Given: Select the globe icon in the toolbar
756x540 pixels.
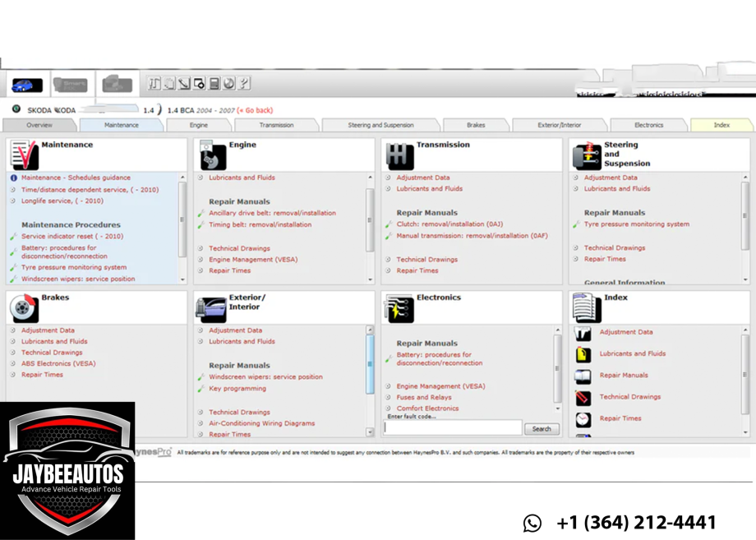Looking at the screenshot, I should click(x=229, y=84).
